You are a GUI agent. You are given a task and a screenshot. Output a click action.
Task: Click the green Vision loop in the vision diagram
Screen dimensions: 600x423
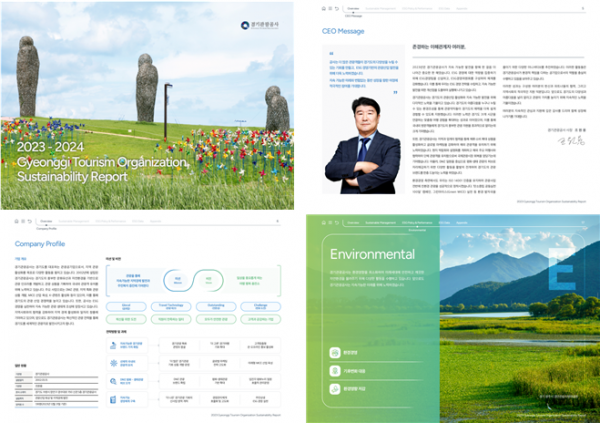pyautogui.click(x=209, y=281)
